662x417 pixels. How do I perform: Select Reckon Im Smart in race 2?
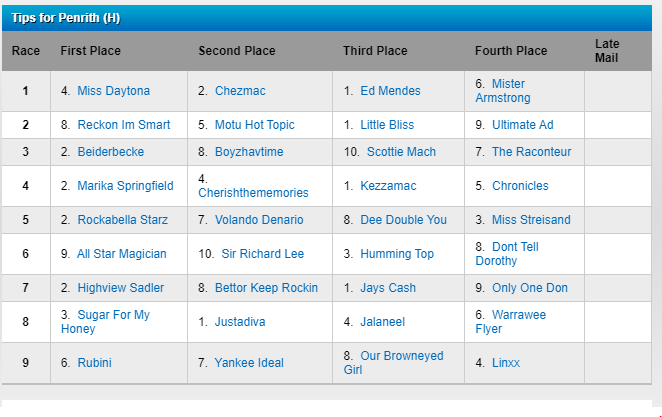(123, 125)
